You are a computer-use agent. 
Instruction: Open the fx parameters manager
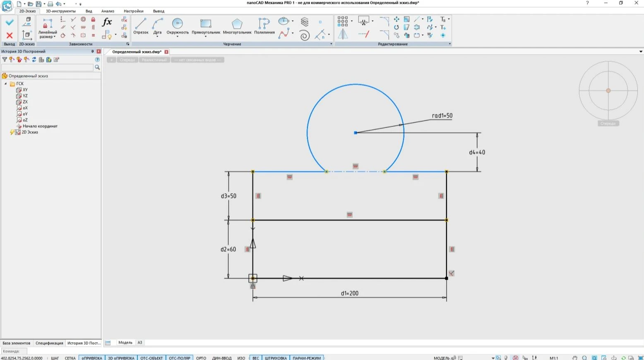(107, 22)
